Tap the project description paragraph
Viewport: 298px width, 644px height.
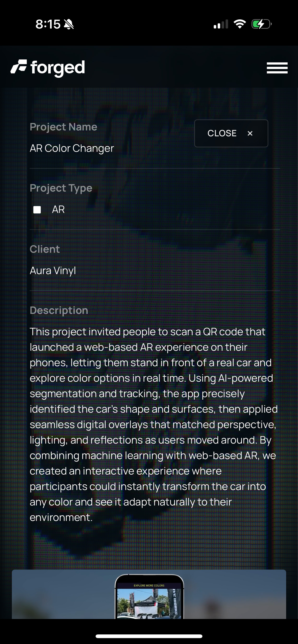[154, 425]
